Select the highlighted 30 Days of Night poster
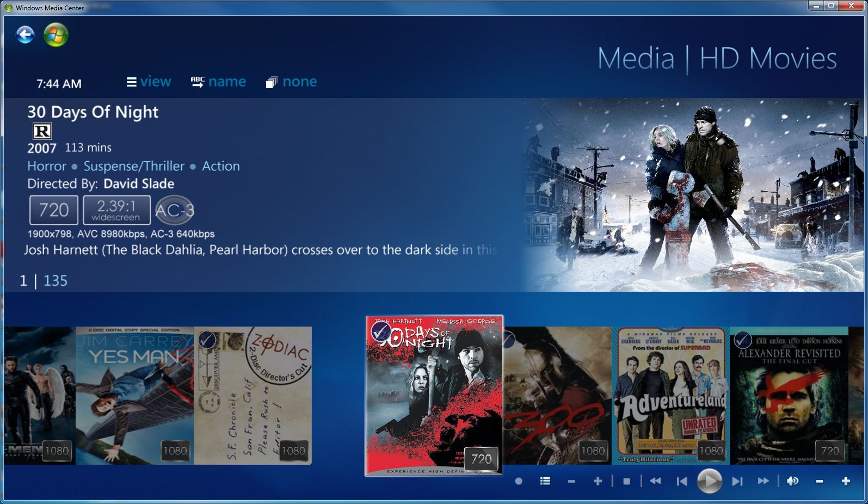The height and width of the screenshot is (504, 868). click(x=434, y=396)
